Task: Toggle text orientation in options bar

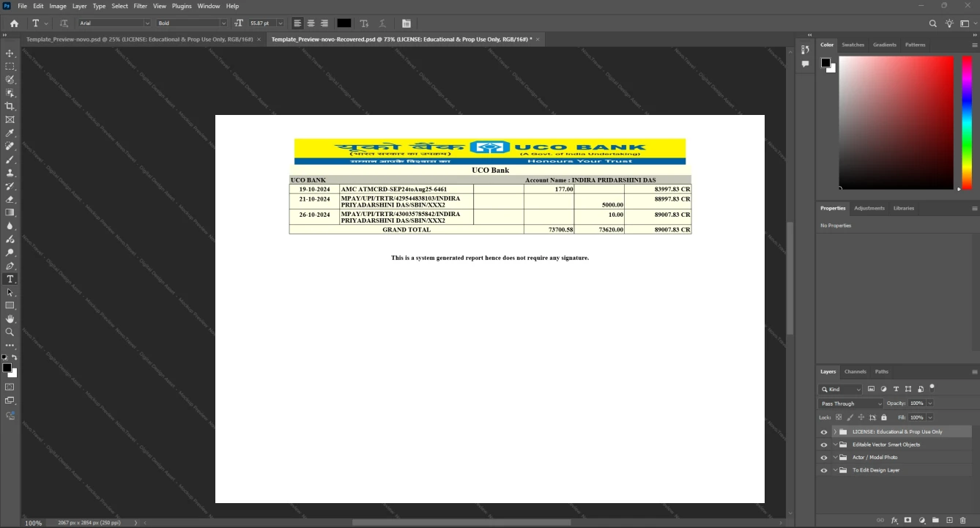Action: 64,23
